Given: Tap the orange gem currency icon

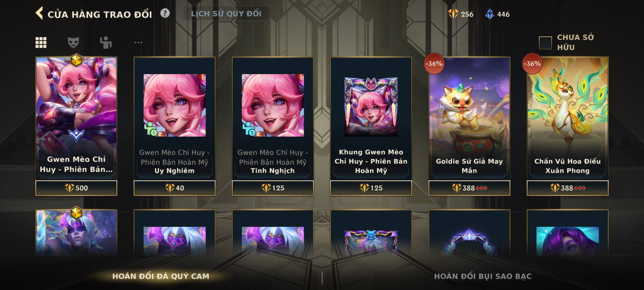Looking at the screenshot, I should point(453,14).
